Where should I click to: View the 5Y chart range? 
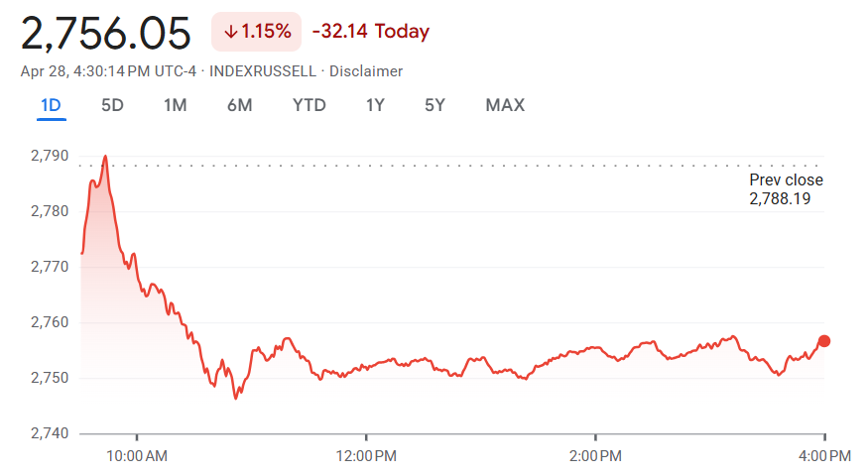tap(434, 105)
